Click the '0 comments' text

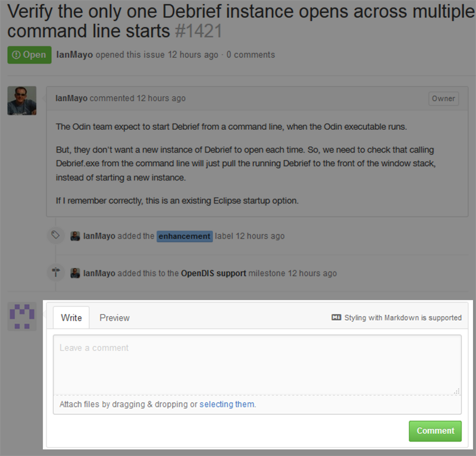tap(250, 55)
